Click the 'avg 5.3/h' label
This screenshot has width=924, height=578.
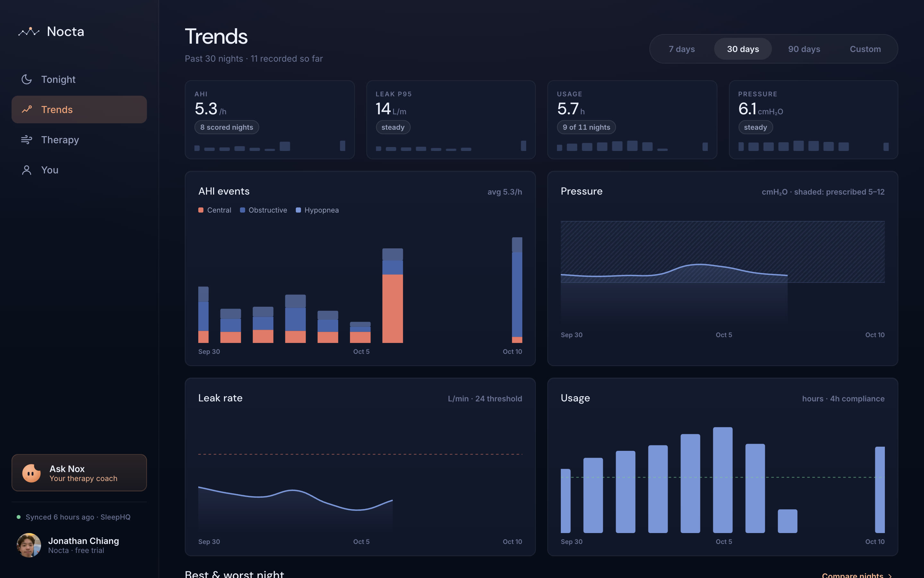click(x=504, y=192)
